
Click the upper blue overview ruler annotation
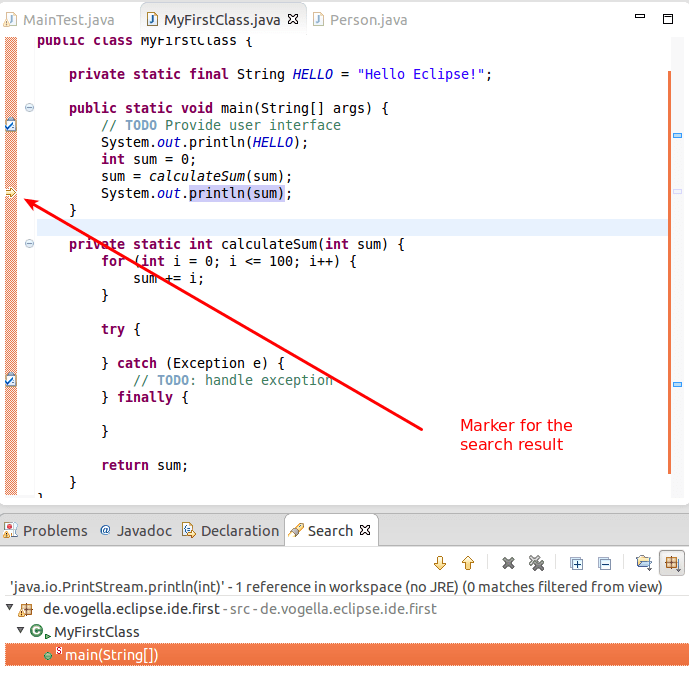click(678, 135)
